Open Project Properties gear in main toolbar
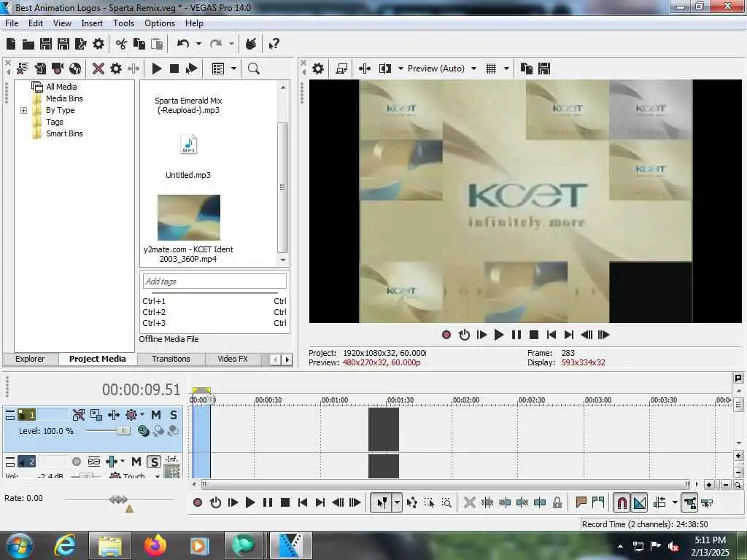 point(98,44)
